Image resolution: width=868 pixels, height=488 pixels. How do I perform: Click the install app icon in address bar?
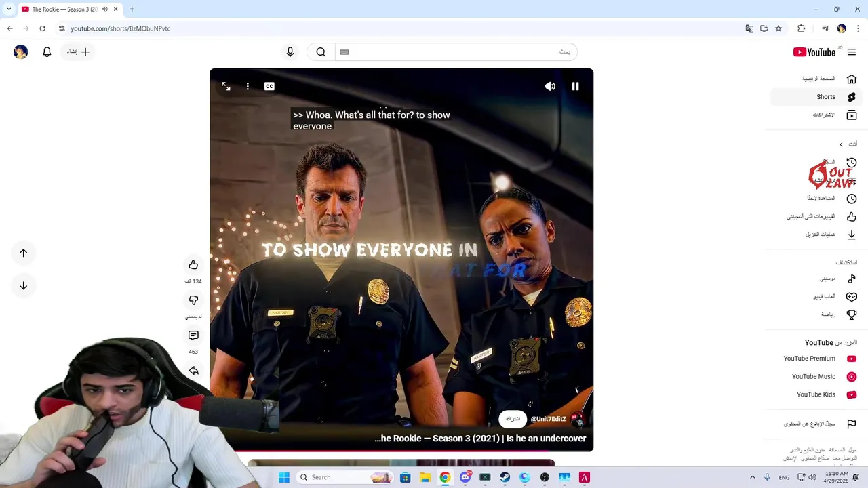[x=764, y=28]
